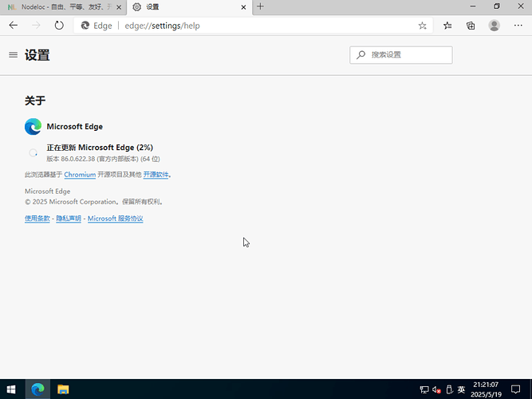
Task: Click the taskbar clock showing 21:21:07
Action: 486,389
